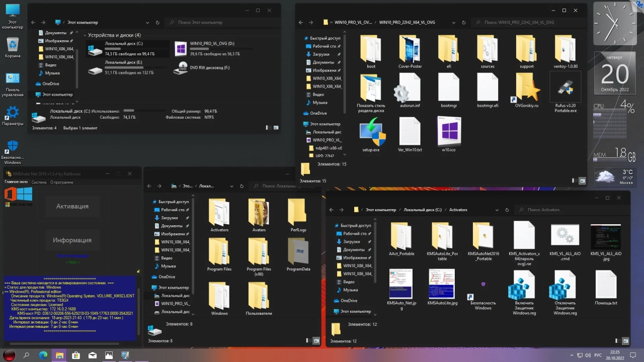Open the Cover-Poster folder

[410, 52]
